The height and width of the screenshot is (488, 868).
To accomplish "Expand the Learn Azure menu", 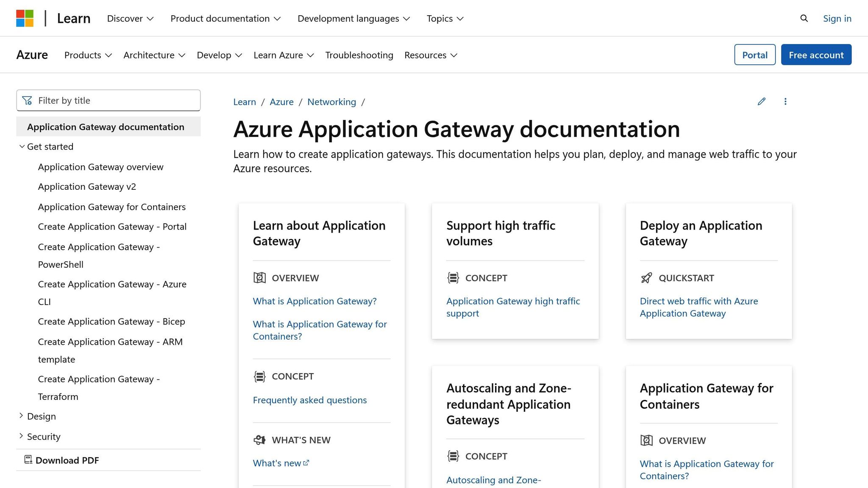I will [284, 55].
